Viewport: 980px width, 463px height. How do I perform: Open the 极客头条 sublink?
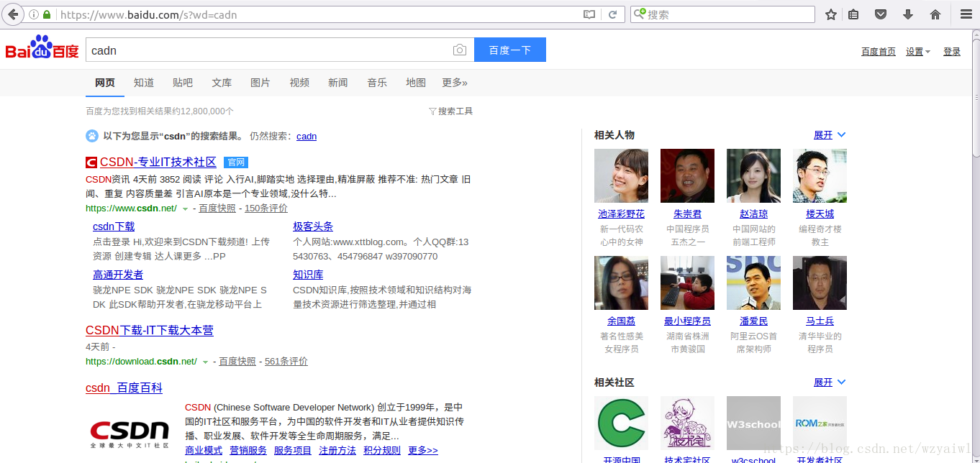[x=313, y=226]
